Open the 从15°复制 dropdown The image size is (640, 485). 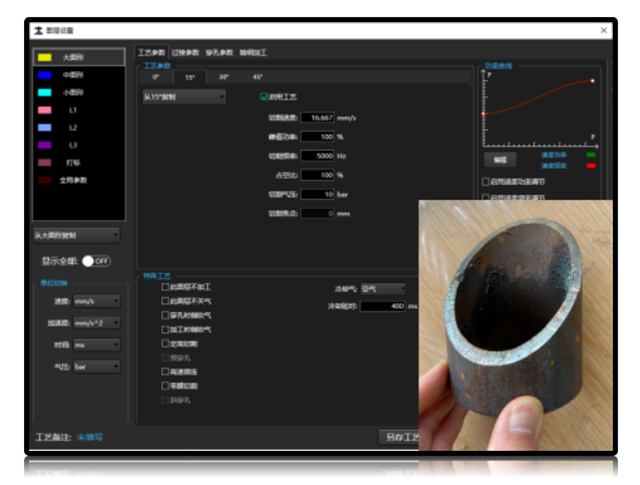point(184,97)
